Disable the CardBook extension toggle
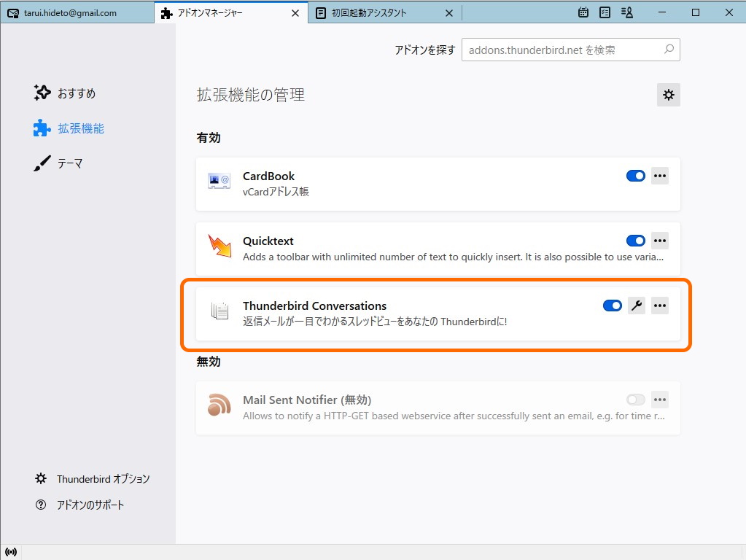 click(x=636, y=176)
